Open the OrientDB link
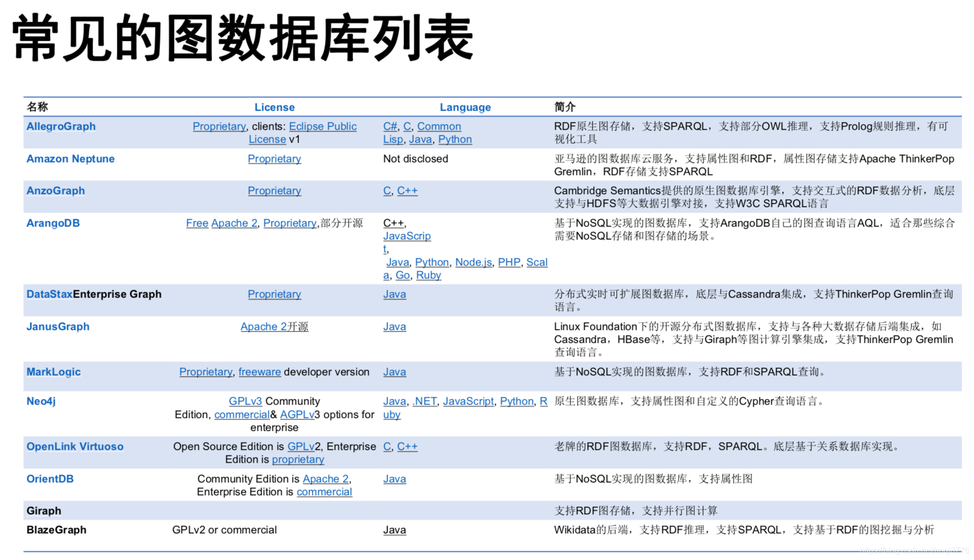The height and width of the screenshot is (560, 974). pos(49,479)
